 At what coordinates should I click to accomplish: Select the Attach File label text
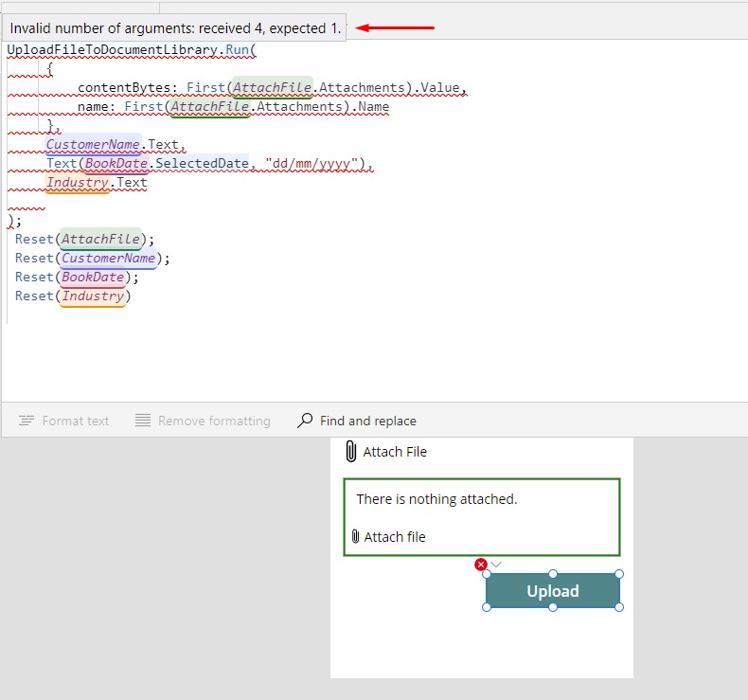pyautogui.click(x=395, y=452)
